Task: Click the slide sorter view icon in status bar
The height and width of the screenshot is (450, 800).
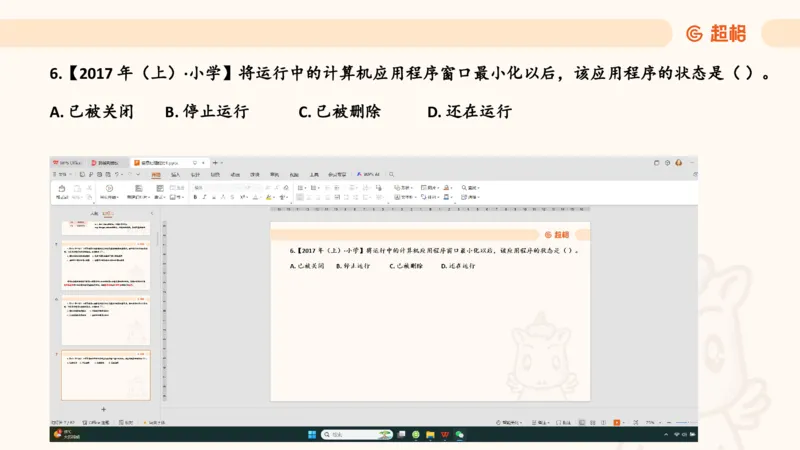Action: [593, 422]
